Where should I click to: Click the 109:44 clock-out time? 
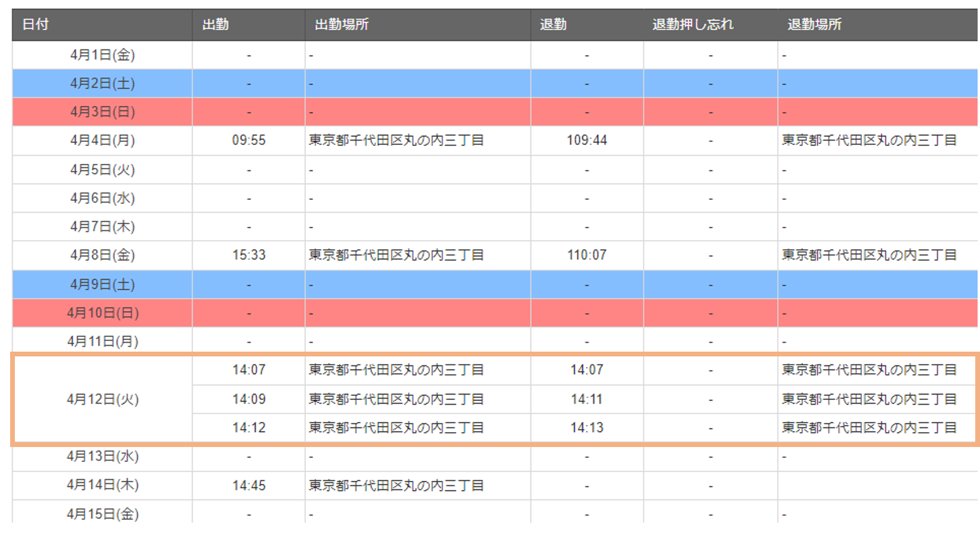click(587, 141)
